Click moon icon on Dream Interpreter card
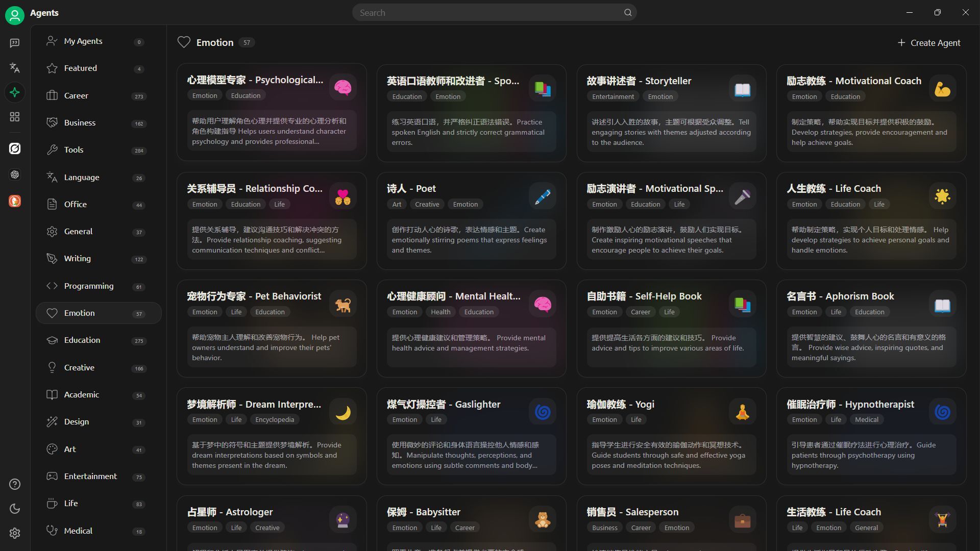 [342, 412]
